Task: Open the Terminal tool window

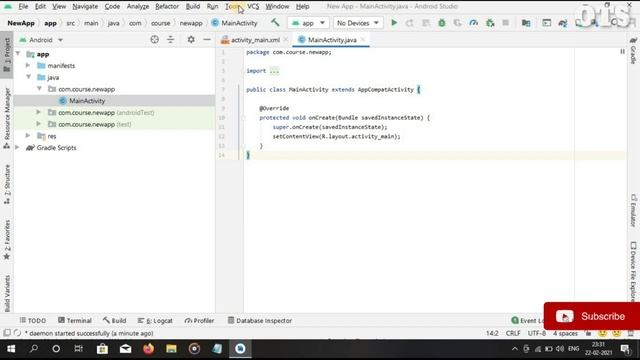Action: pyautogui.click(x=75, y=320)
